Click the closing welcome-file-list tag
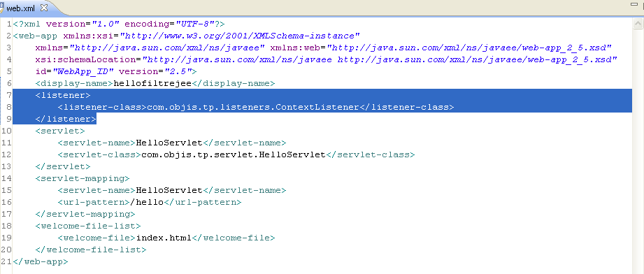 click(x=91, y=250)
